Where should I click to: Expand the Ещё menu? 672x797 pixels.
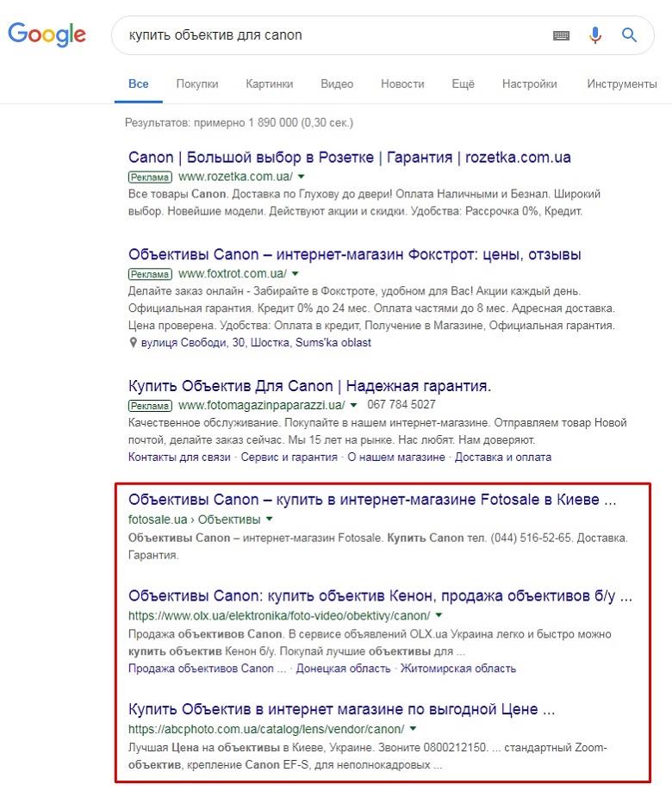[464, 84]
